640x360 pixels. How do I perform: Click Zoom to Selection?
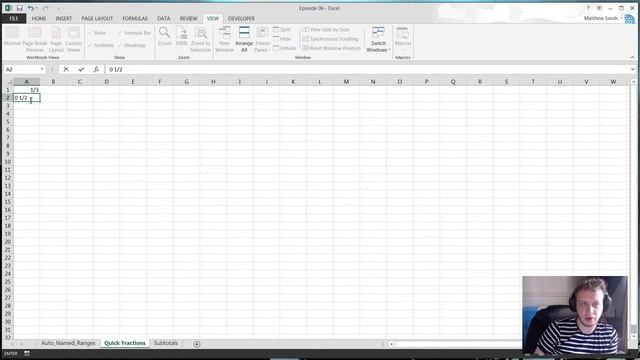click(200, 39)
